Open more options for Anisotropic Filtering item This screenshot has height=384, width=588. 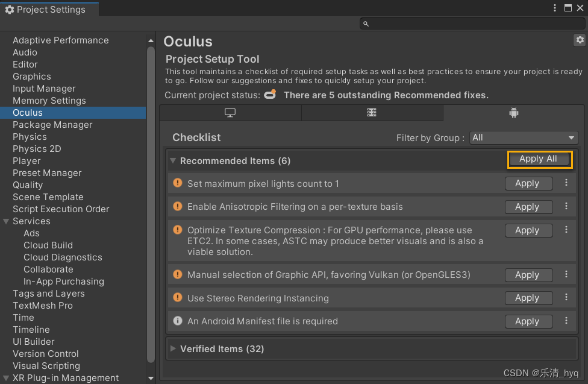pyautogui.click(x=566, y=206)
